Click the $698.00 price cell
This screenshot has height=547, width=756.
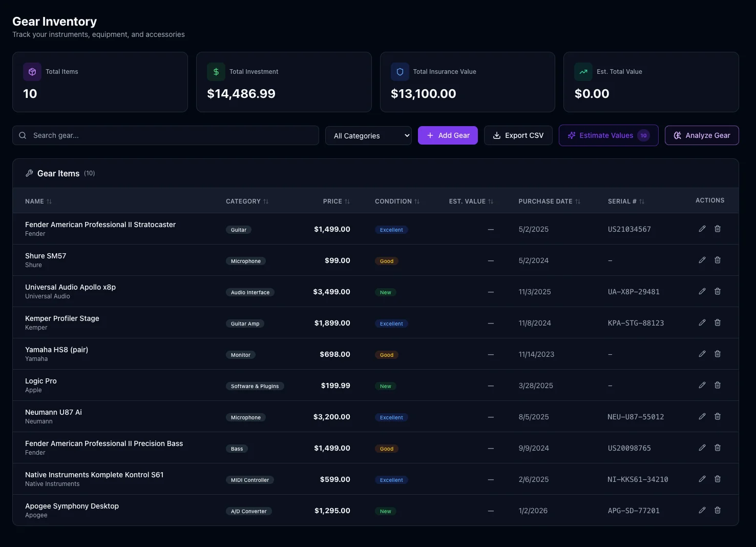(335, 354)
